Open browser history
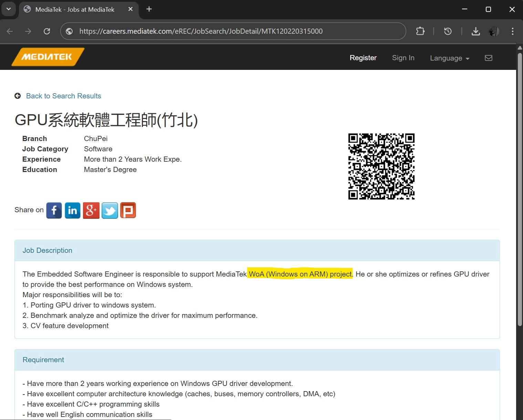The image size is (523, 420). coord(448,31)
